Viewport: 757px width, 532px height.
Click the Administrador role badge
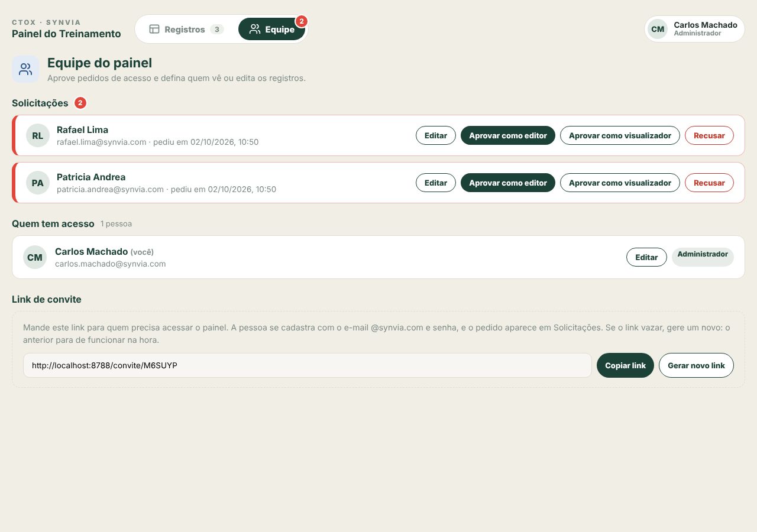coord(703,257)
